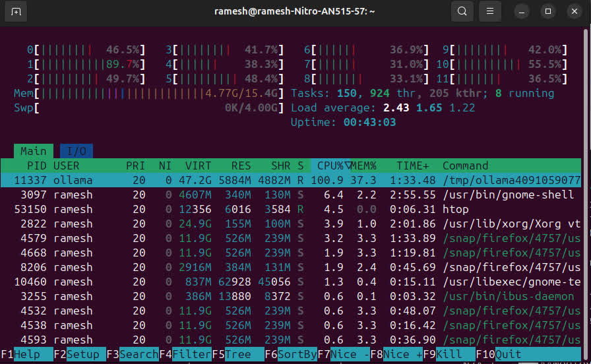
Task: Click the CPU 10 usage meter
Action: click(502, 65)
